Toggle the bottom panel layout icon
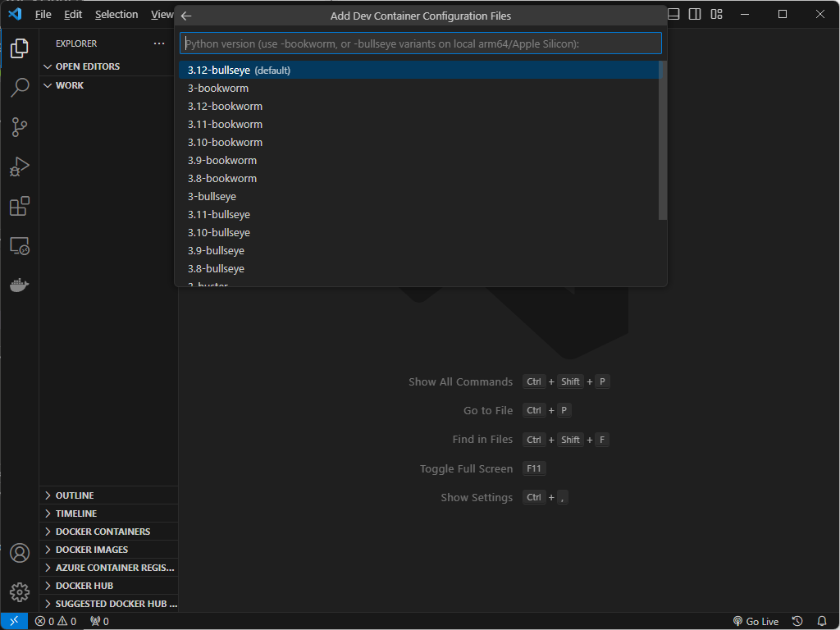Viewport: 840px width, 630px height. [673, 14]
